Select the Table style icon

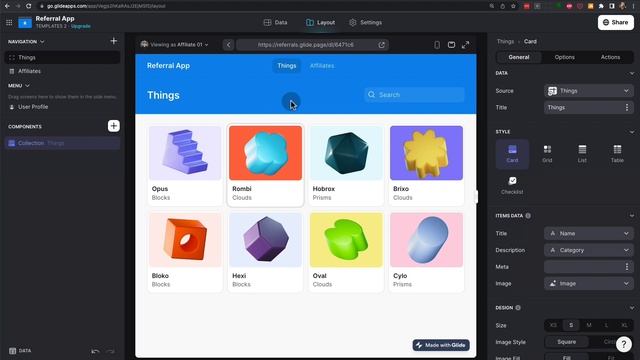click(617, 154)
